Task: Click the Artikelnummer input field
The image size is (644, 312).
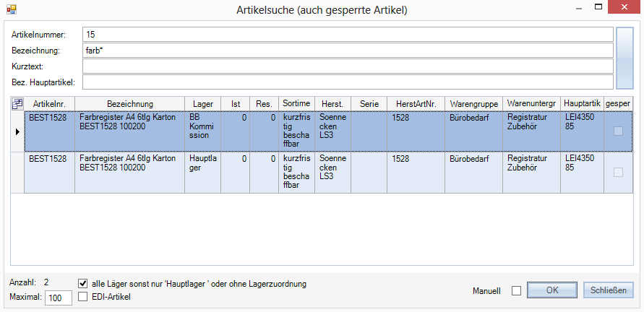Action: coord(347,35)
